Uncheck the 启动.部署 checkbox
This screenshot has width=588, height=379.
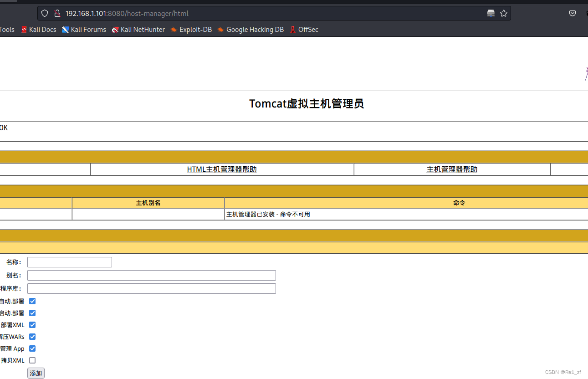(x=32, y=313)
